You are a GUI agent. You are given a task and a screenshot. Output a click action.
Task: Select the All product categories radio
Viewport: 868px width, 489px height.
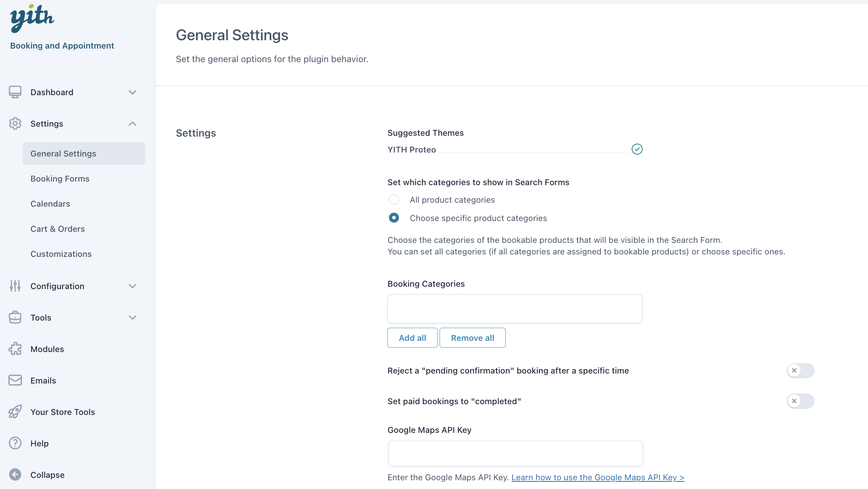coord(394,200)
